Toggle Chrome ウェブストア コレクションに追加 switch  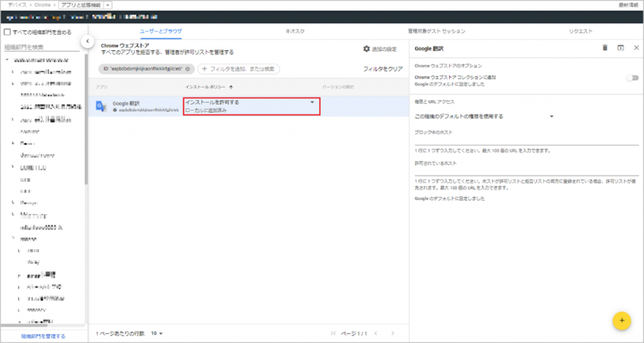click(x=633, y=77)
